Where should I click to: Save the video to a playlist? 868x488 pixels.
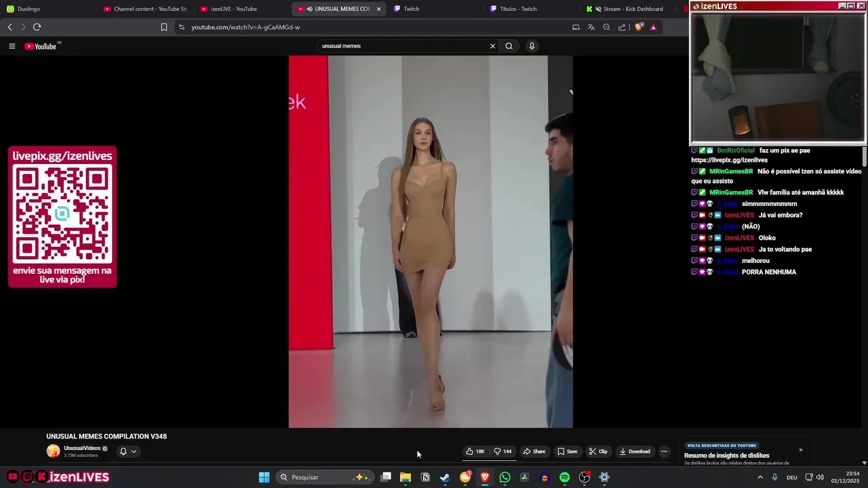pos(568,451)
